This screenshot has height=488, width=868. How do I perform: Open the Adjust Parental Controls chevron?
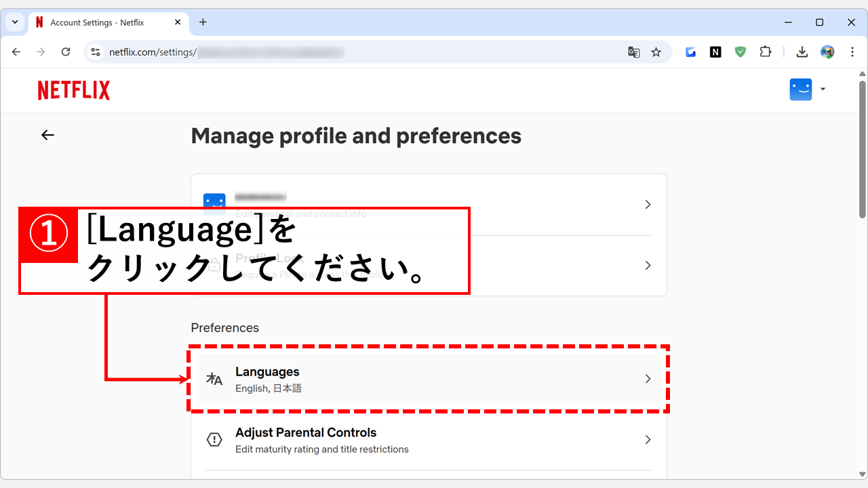pos(648,440)
